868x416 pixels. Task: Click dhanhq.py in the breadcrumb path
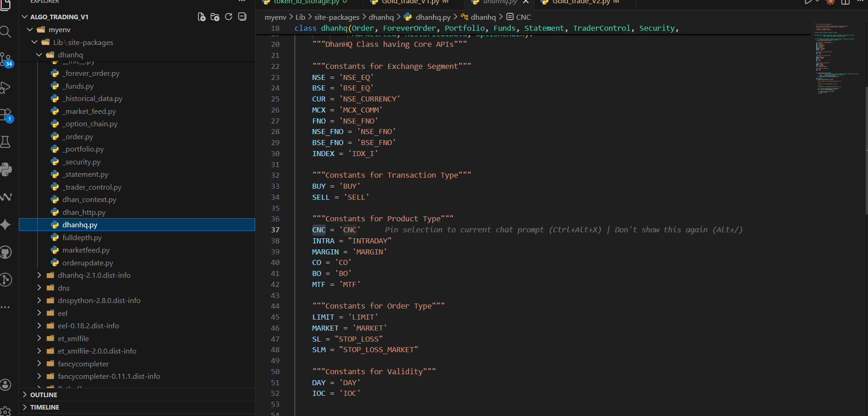[433, 17]
